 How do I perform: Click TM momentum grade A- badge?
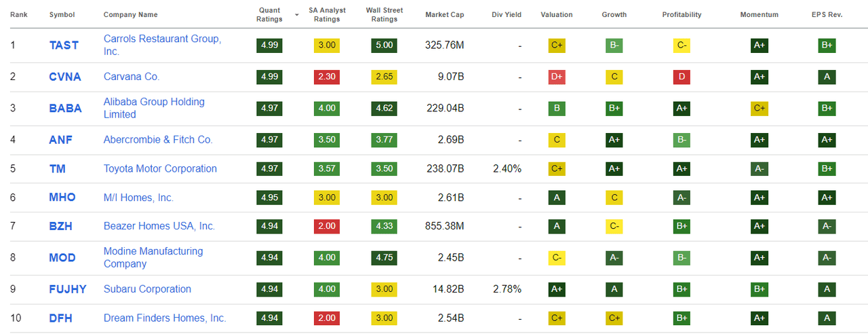tap(759, 169)
